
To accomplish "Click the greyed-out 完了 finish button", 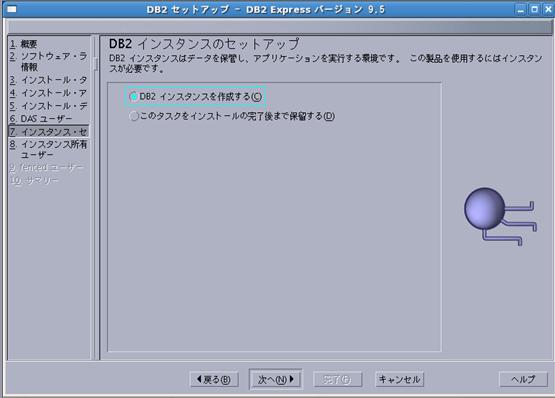I will (x=337, y=380).
